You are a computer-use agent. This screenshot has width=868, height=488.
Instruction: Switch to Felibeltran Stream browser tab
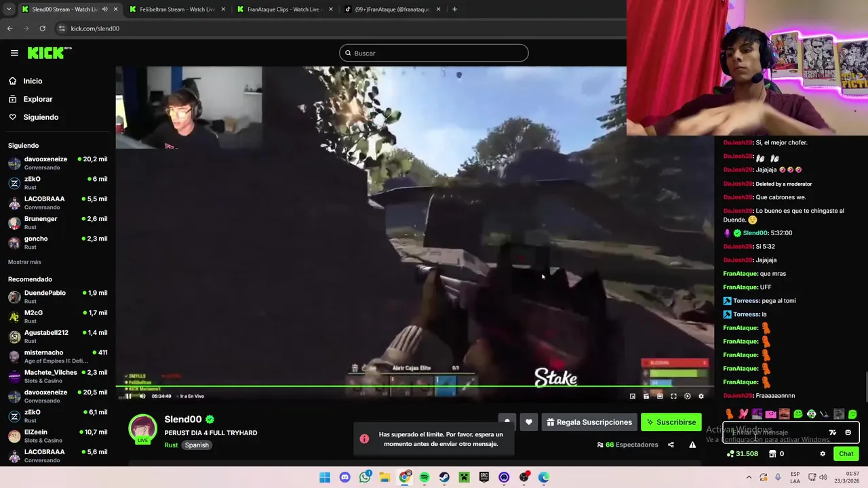click(176, 9)
